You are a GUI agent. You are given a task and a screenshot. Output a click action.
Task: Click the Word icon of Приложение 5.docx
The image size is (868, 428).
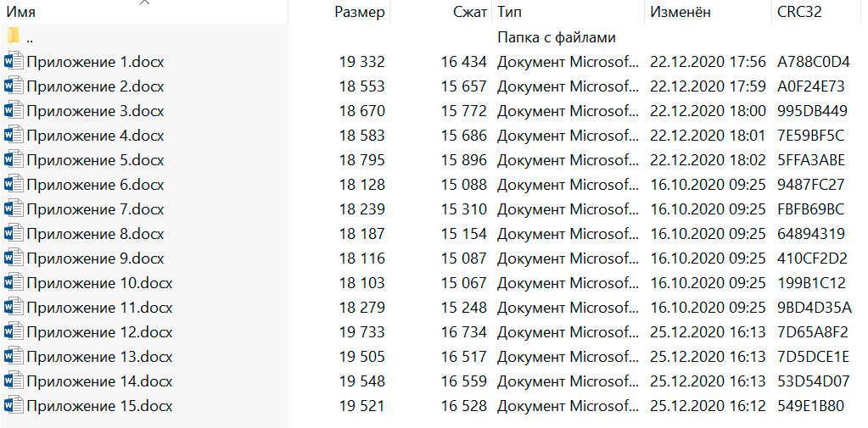click(14, 160)
